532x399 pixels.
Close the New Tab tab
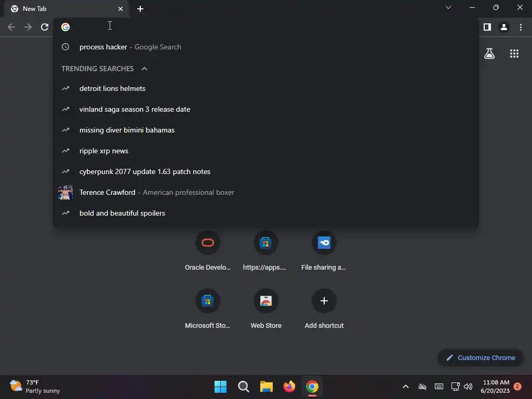pyautogui.click(x=121, y=9)
